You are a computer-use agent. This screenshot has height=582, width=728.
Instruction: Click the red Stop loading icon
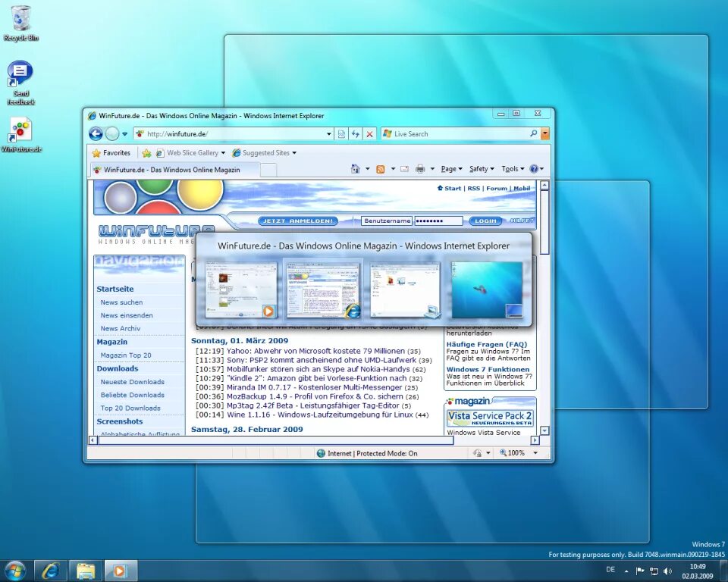tap(369, 134)
